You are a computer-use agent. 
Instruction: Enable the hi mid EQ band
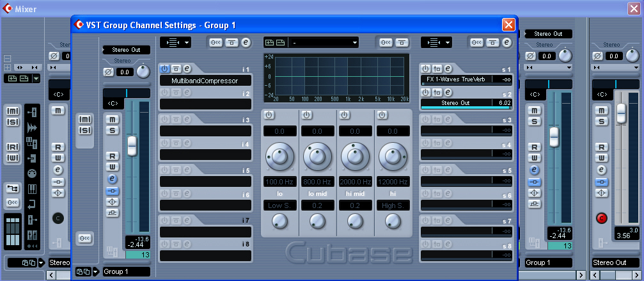click(x=345, y=115)
